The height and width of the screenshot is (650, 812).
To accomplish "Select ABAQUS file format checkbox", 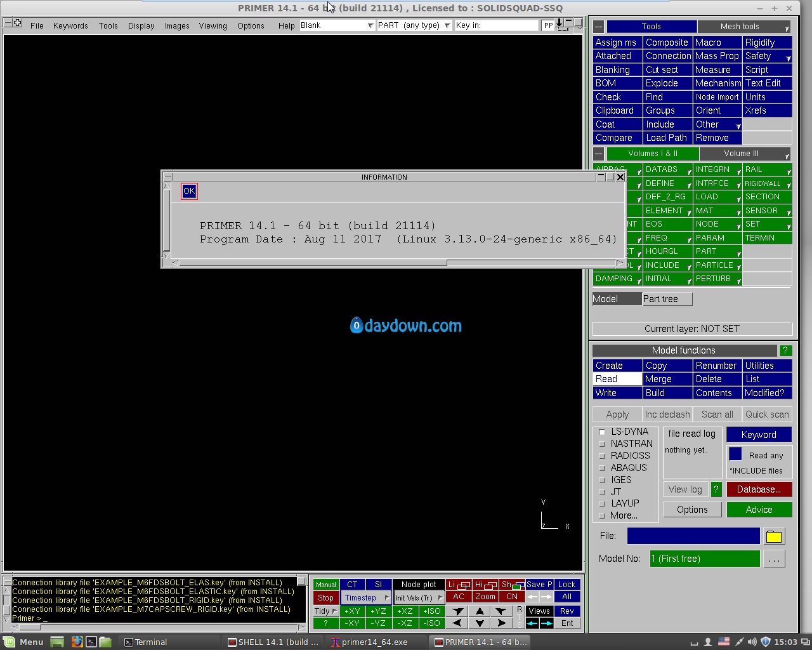I will pyautogui.click(x=602, y=468).
